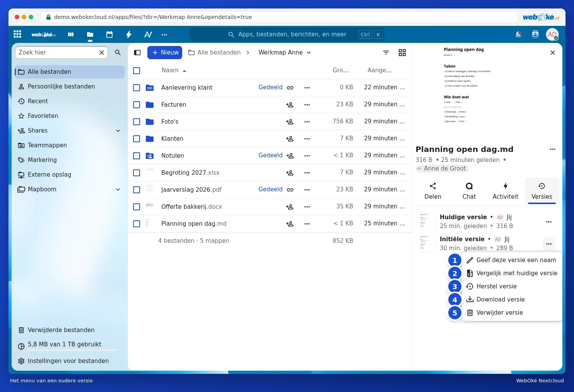
Task: Click the search magnifier beside Zoek hier
Action: click(x=118, y=53)
